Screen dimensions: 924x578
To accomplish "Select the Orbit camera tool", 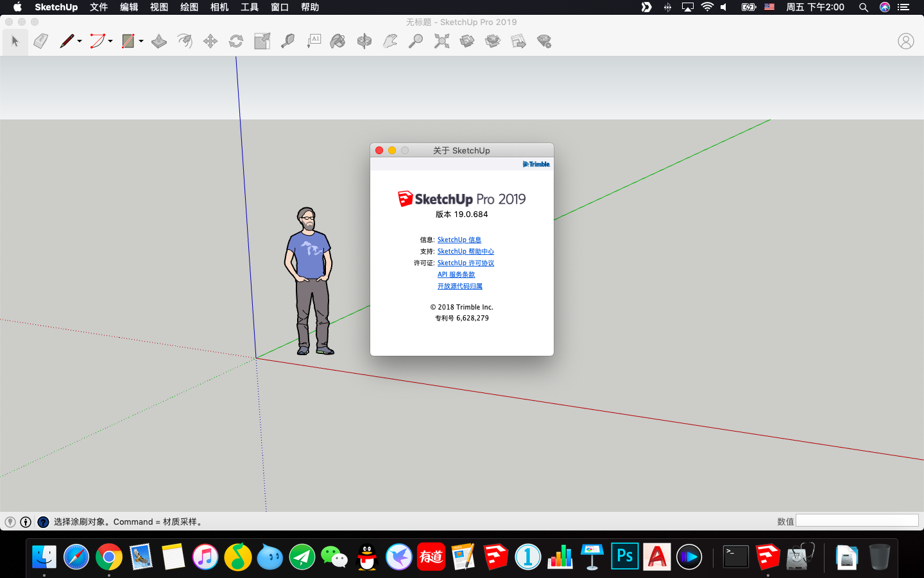I will tap(364, 42).
